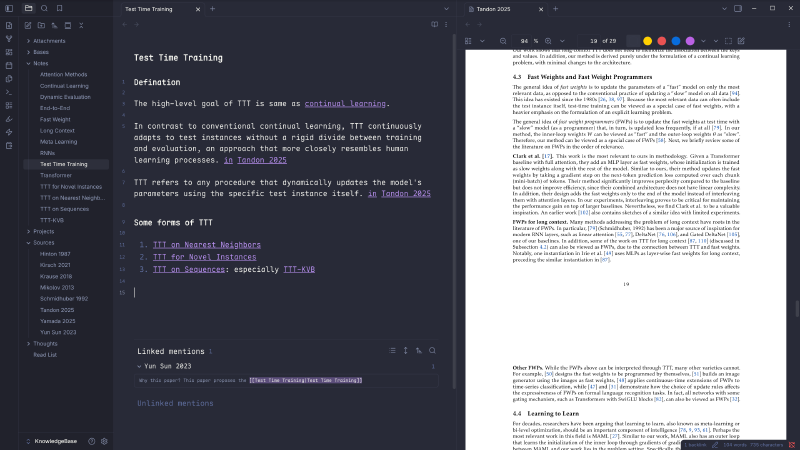Click auto-reveal current file icon
The height and width of the screenshot is (450, 800).
tap(68, 26)
